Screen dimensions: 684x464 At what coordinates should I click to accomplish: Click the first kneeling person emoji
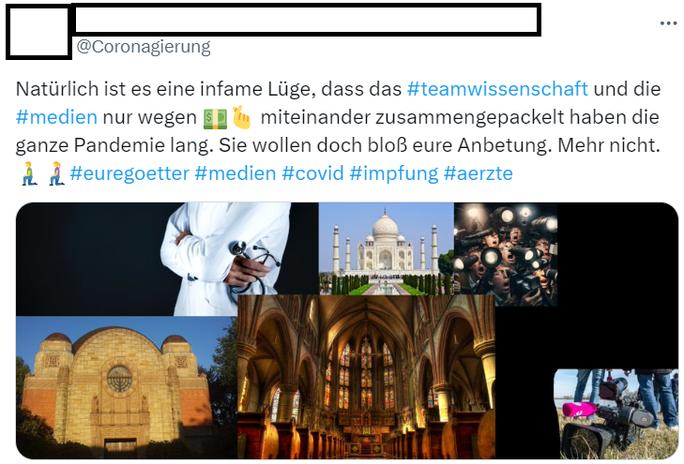click(28, 173)
